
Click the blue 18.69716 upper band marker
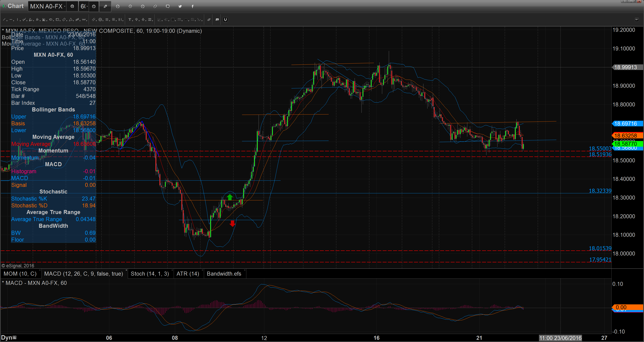pos(627,124)
